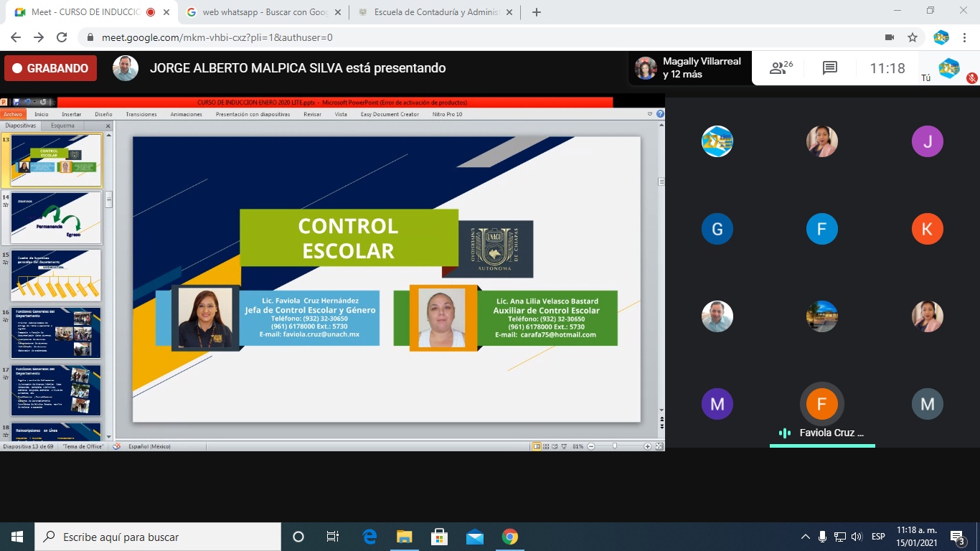
Task: Open the Transiciones ribbon tab
Action: click(141, 114)
